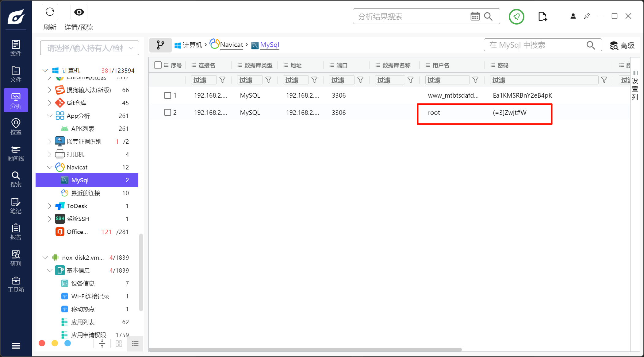
Task: Select 最近的连接 tree item
Action: tap(86, 193)
